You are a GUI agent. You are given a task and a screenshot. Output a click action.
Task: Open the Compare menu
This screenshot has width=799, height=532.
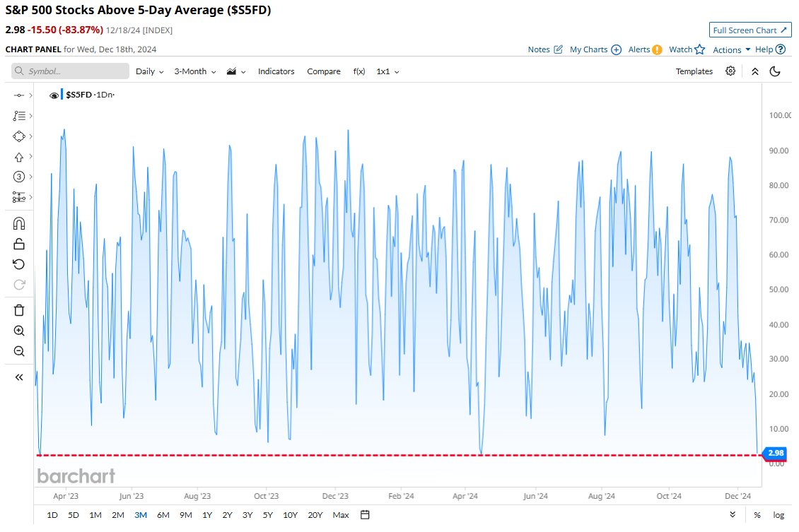pos(324,71)
